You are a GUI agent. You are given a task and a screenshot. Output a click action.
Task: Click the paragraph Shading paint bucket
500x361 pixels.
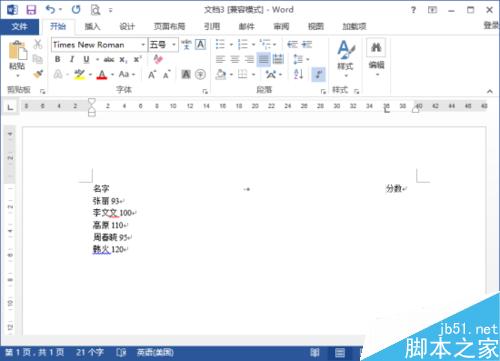pyautogui.click(x=221, y=74)
